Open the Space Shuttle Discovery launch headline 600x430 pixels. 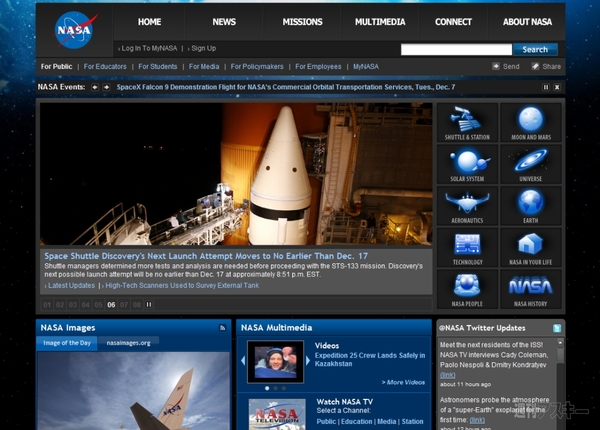click(206, 256)
